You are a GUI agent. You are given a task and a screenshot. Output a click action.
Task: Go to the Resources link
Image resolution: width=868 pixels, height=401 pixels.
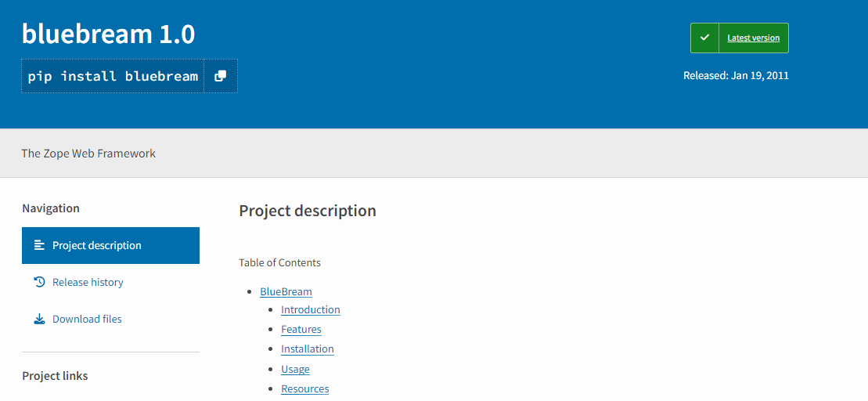coord(304,388)
